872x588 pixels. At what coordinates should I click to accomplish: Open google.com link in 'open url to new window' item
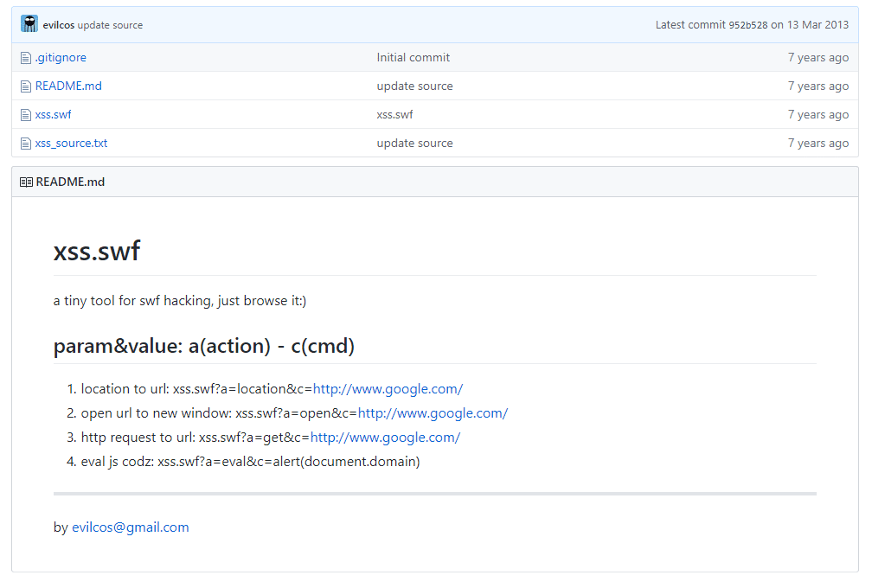[433, 413]
